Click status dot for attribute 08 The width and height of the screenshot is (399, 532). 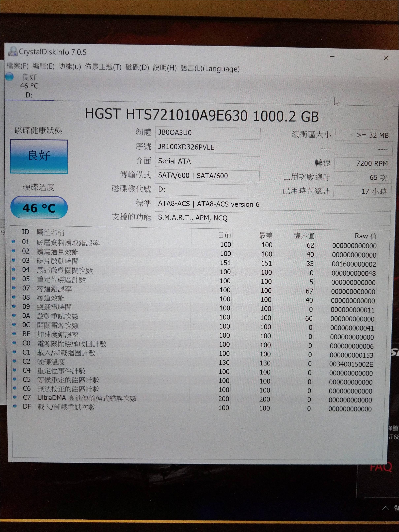click(x=14, y=297)
